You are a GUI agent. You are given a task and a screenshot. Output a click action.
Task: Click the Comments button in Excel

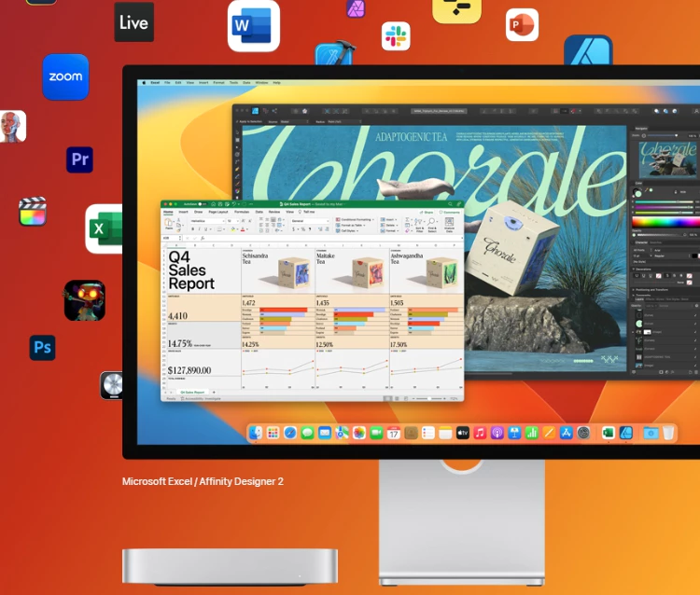pos(450,213)
